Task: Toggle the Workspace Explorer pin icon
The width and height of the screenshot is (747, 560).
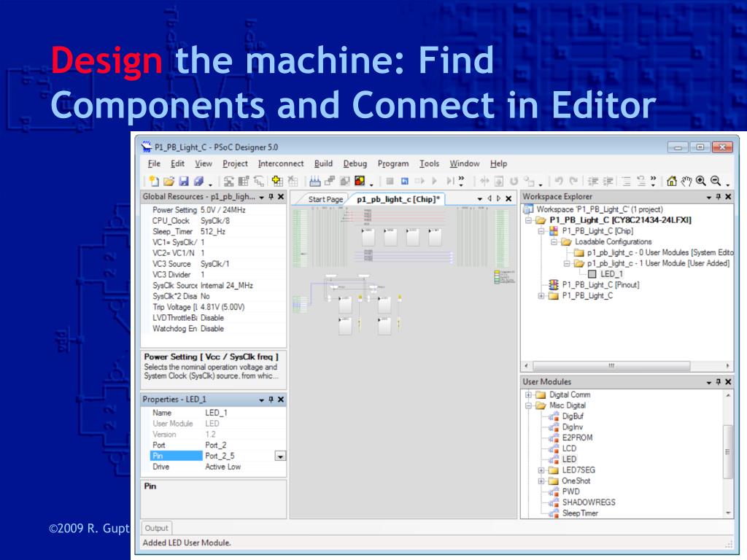Action: coord(719,197)
